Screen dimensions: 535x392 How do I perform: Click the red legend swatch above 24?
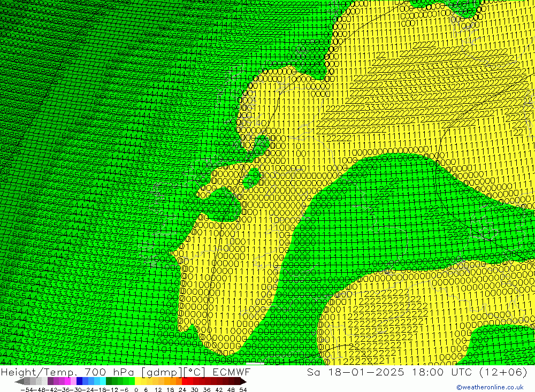click(x=185, y=381)
